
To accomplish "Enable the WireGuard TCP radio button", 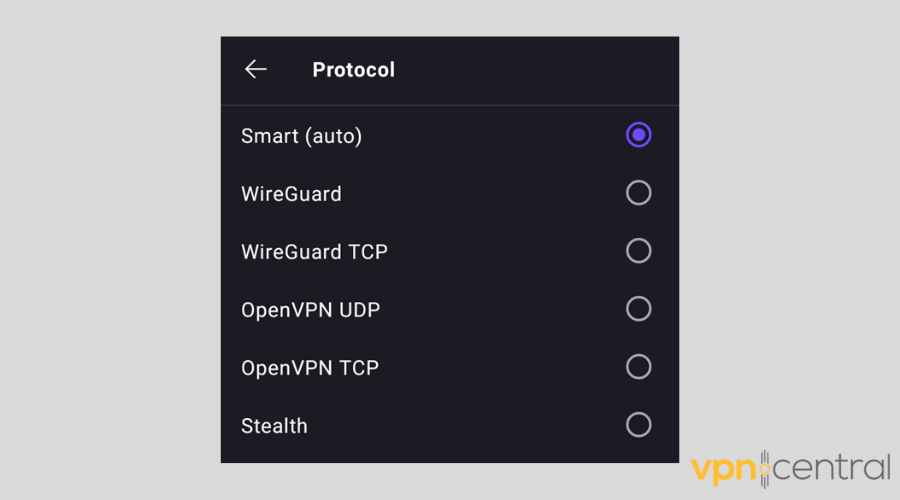I will [x=638, y=251].
